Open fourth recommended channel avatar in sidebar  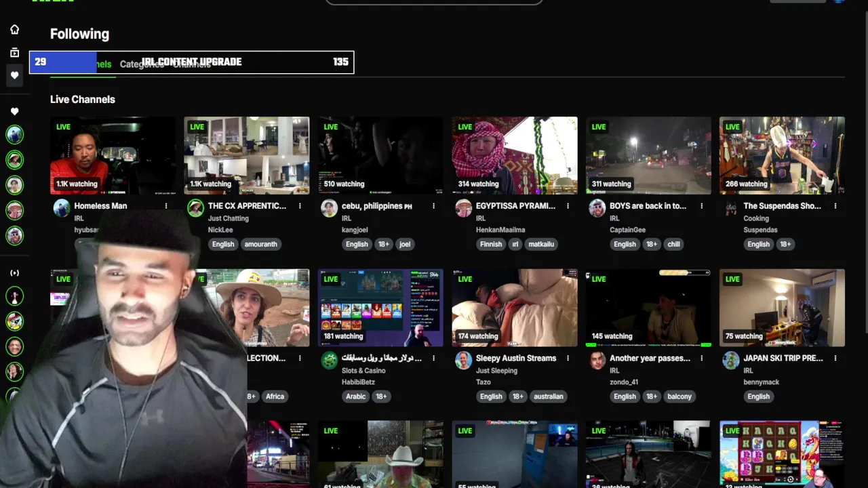pos(14,372)
